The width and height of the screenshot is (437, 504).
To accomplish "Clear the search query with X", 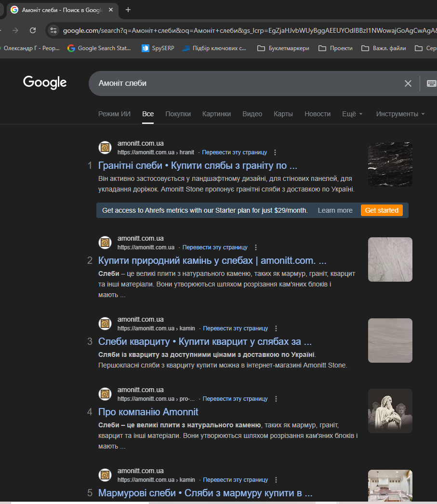I will click(x=408, y=83).
